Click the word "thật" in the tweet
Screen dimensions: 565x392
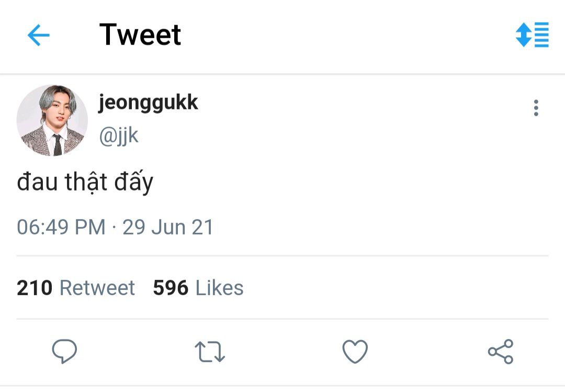tap(86, 182)
